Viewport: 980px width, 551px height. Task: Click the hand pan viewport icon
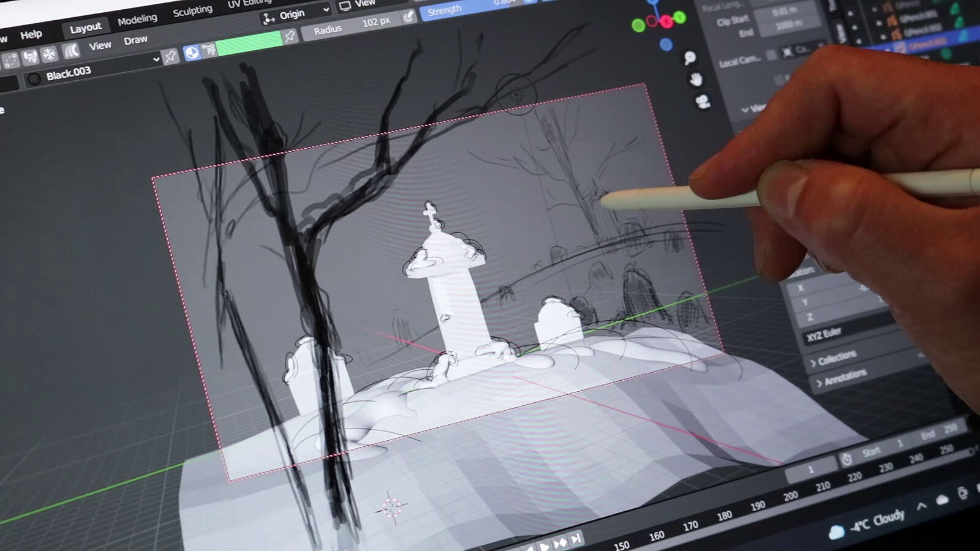(696, 79)
